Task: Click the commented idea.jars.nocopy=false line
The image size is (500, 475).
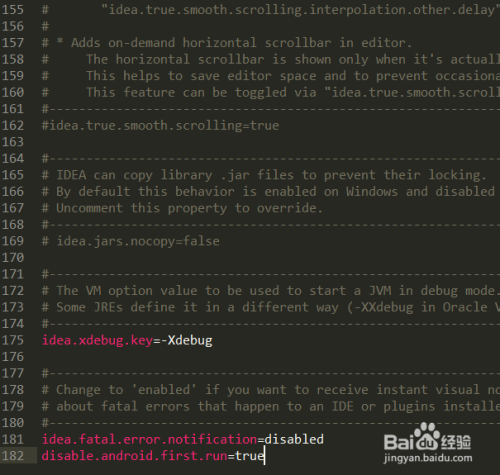Action: click(x=131, y=241)
